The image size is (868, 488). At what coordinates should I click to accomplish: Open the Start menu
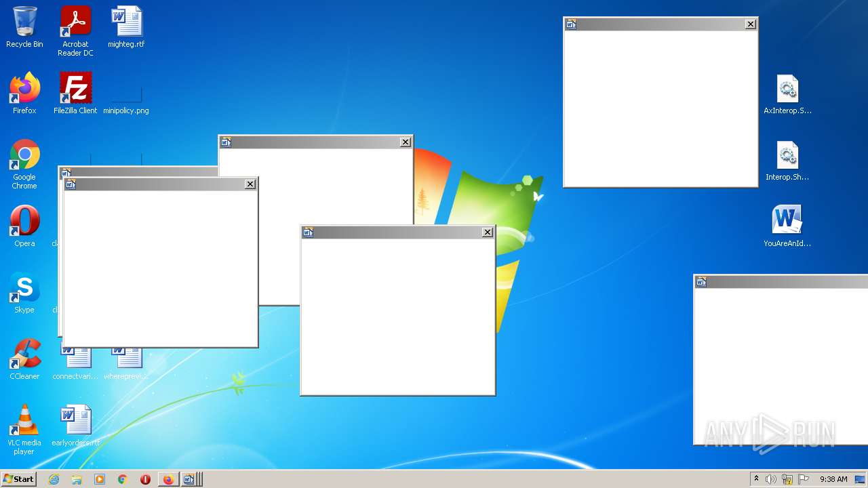[x=18, y=479]
